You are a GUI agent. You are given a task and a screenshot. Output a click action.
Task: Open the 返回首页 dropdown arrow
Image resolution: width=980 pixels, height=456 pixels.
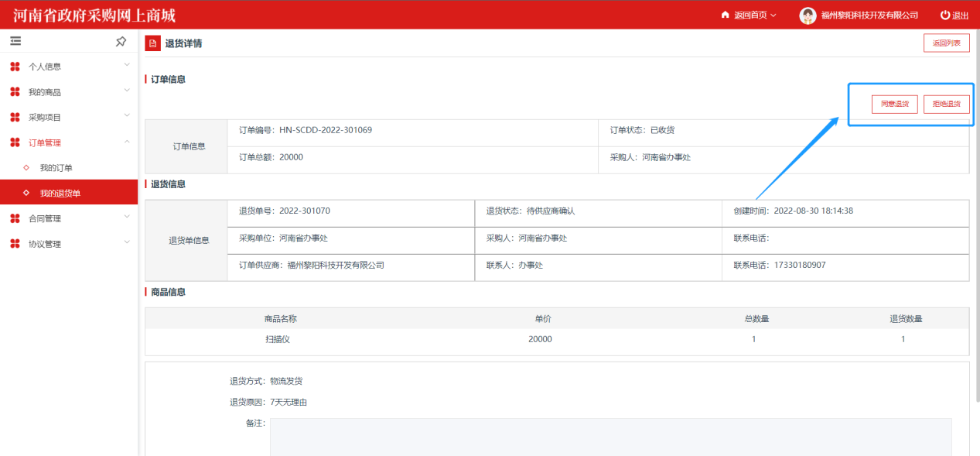773,15
